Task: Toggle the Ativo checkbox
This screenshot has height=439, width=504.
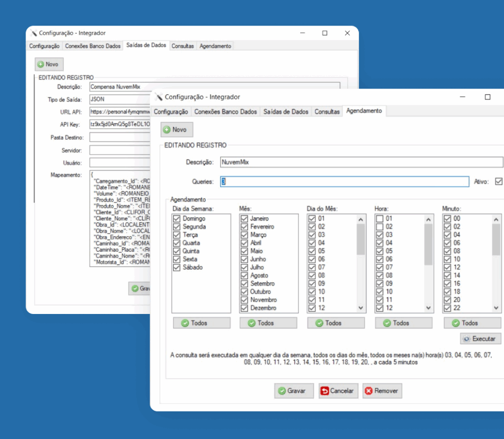Action: (x=499, y=182)
